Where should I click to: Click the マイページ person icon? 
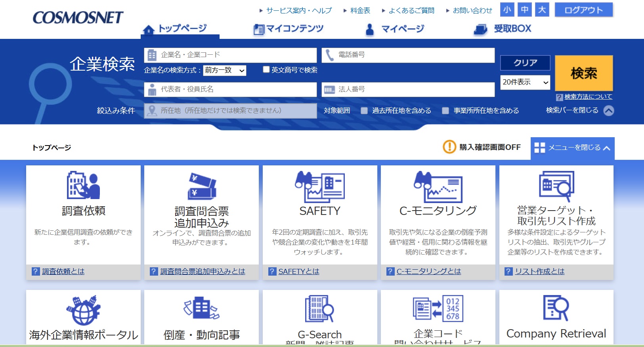(x=370, y=29)
